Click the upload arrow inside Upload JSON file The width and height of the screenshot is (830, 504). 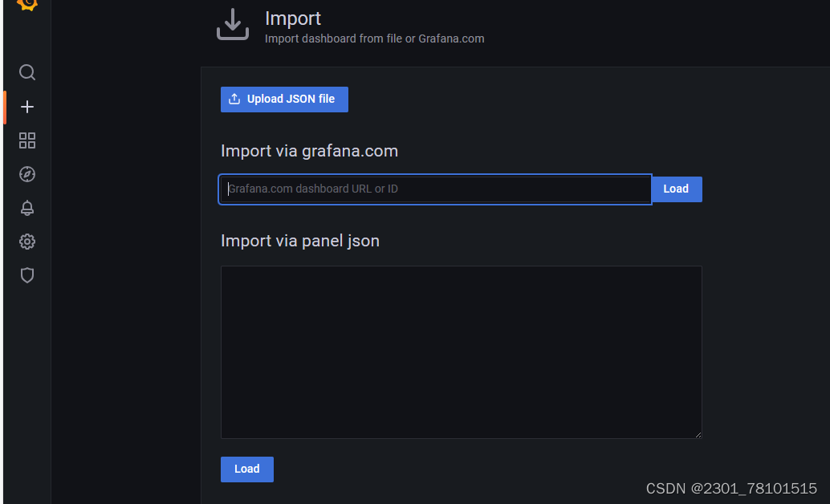[x=234, y=99]
